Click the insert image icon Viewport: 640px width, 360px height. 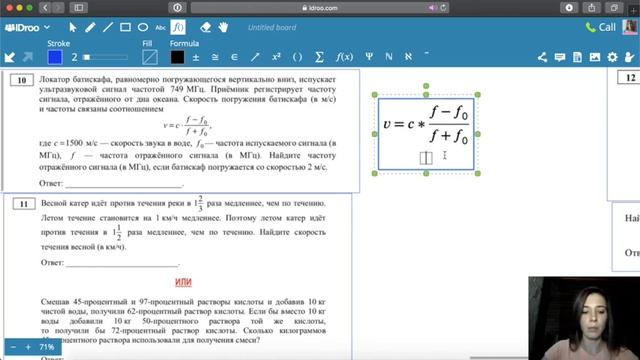[x=595, y=57]
